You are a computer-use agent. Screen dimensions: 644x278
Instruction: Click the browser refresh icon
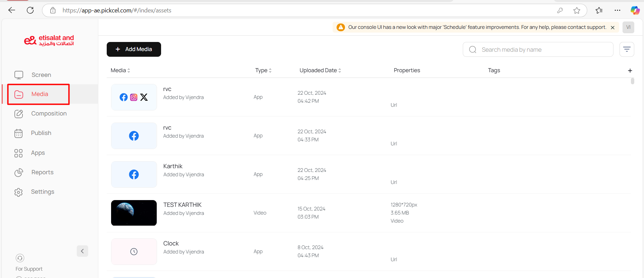(x=30, y=10)
